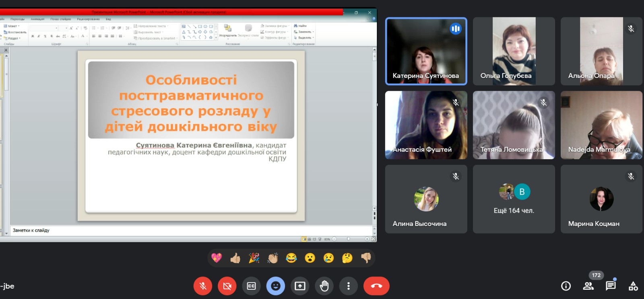The height and width of the screenshot is (299, 644).
Task: Open the three-dot more options menu
Action: (349, 286)
